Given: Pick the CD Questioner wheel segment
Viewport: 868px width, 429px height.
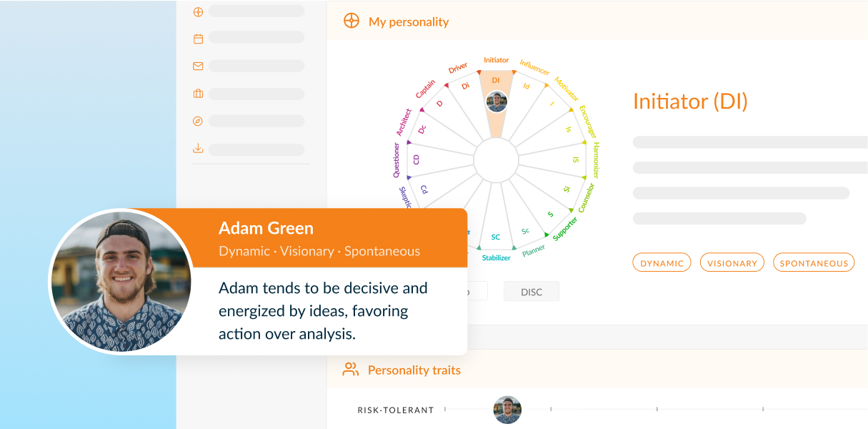Looking at the screenshot, I should 416,159.
